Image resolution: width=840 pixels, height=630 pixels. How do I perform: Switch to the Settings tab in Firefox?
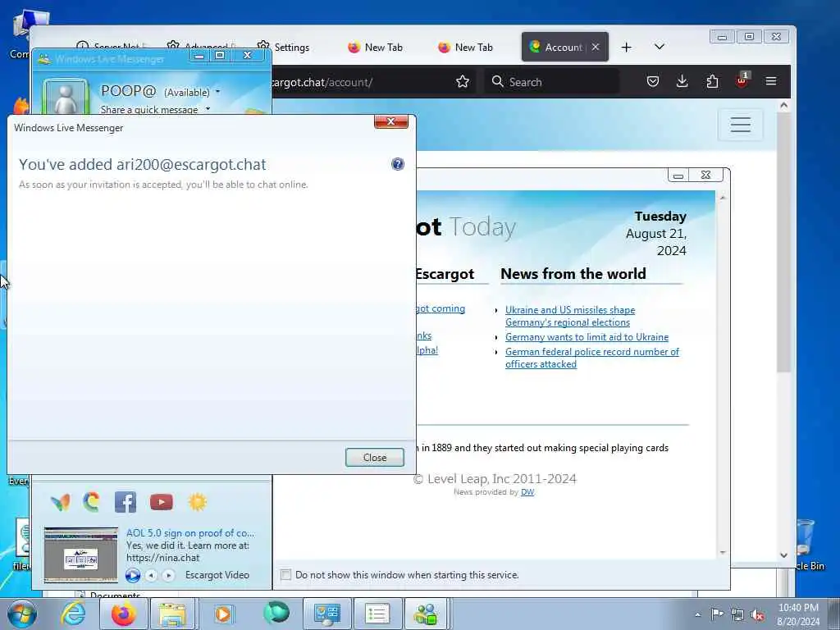coord(284,47)
